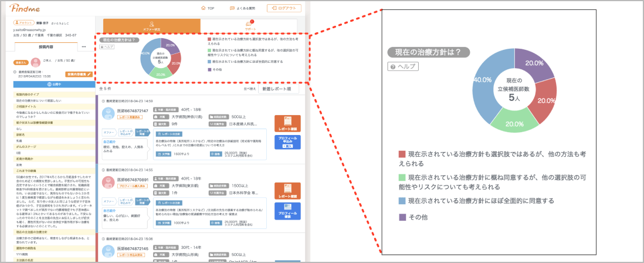
Task: Click the red 20.0% segment in the small pie chart
Action: point(175,64)
